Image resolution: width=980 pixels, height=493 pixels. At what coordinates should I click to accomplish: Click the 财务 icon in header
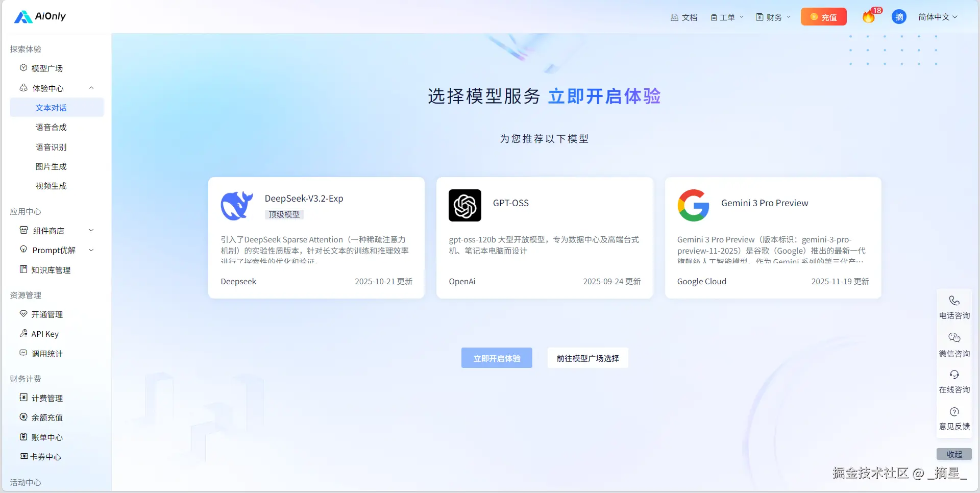759,17
